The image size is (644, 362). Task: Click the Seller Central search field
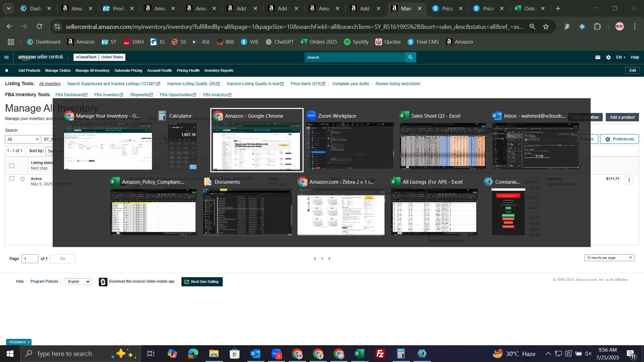(355, 57)
